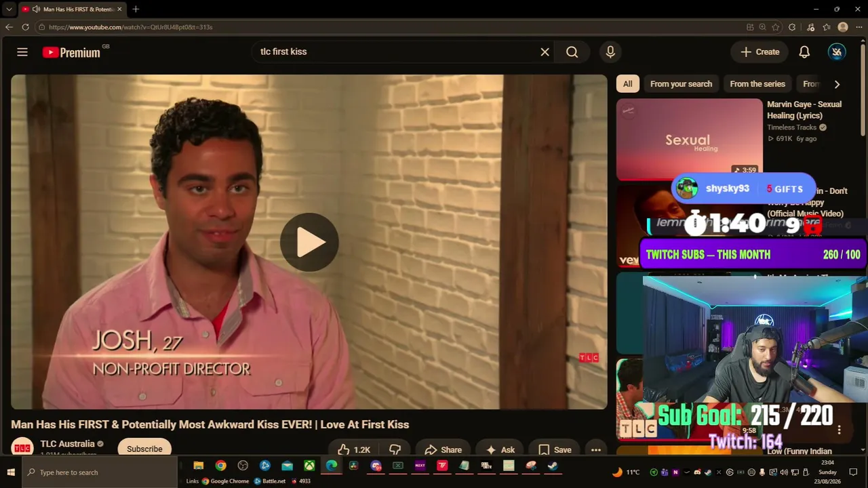Go to YouTube Premium home logo
The image size is (868, 488).
coord(71,52)
